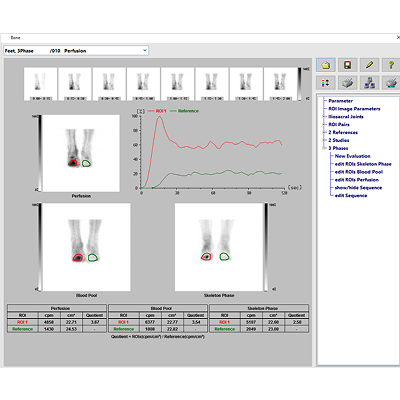This screenshot has height=400, width=400.
Task: Select New Evaluation in the tree
Action: click(352, 156)
